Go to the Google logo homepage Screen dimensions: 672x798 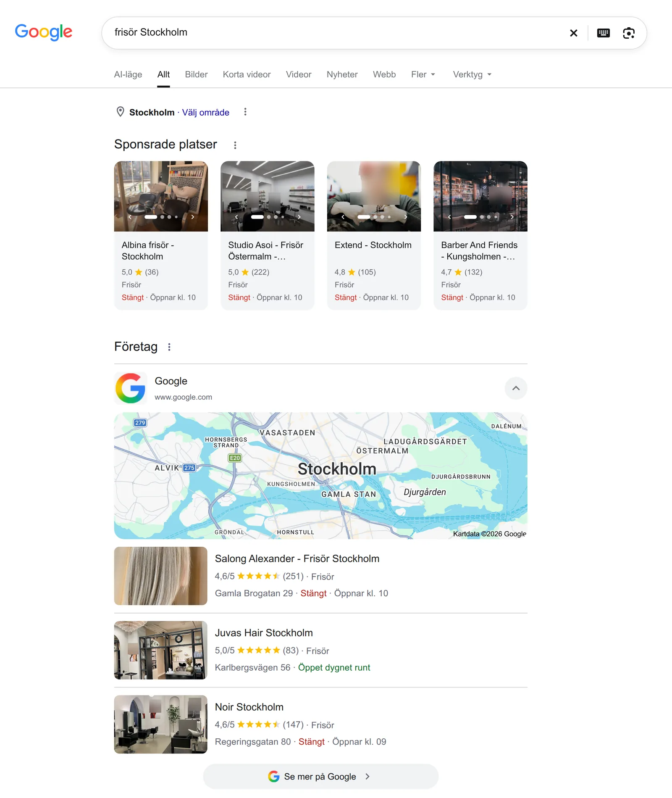[x=44, y=32]
